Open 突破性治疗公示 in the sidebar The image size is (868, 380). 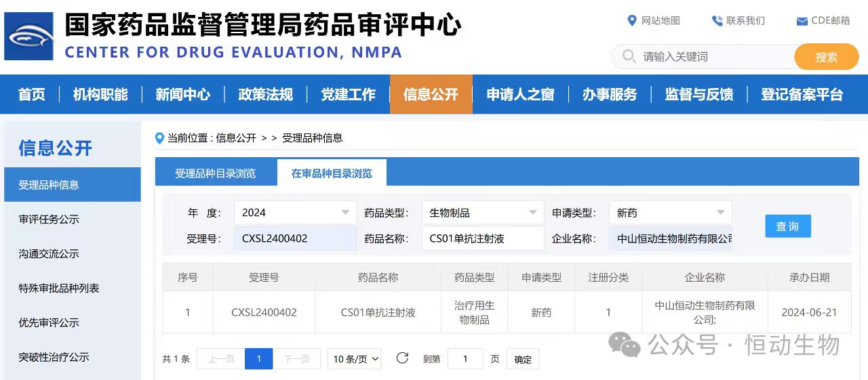tap(54, 357)
